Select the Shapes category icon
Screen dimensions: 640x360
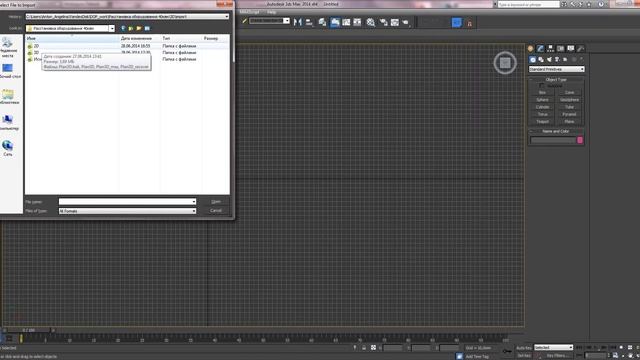tap(541, 60)
